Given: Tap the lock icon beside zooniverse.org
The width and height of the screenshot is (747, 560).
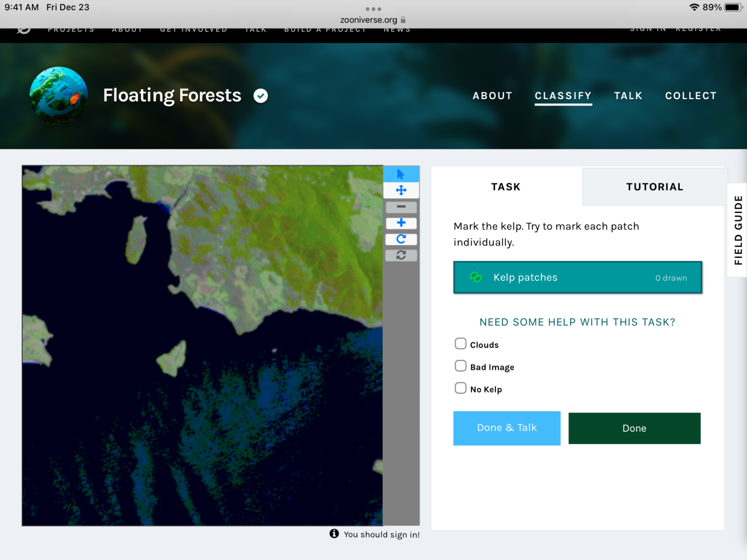Looking at the screenshot, I should pos(403,20).
